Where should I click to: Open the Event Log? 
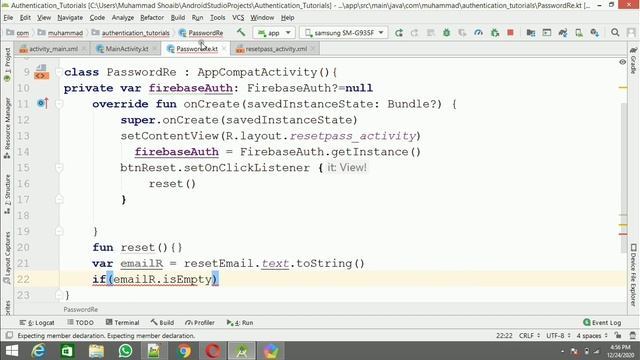click(x=602, y=322)
